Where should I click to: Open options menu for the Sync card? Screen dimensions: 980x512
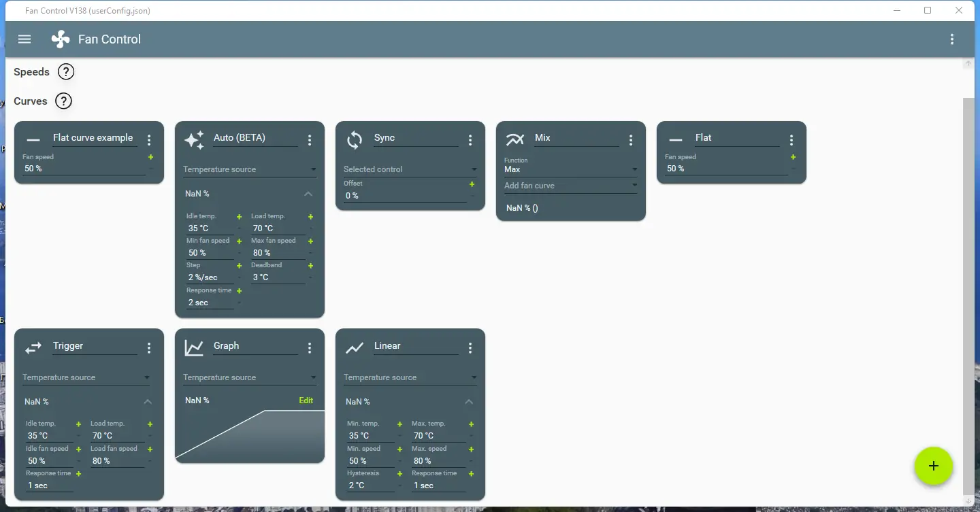[470, 140]
